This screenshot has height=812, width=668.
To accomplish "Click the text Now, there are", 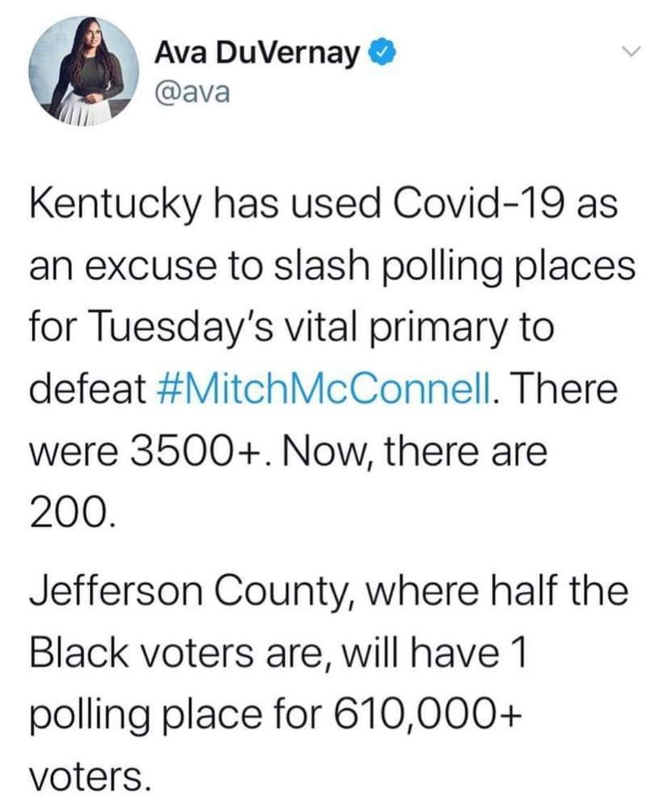I will 414,451.
